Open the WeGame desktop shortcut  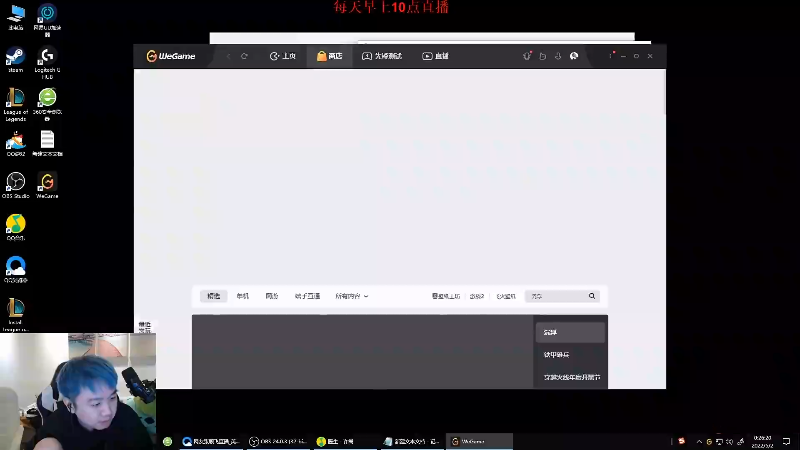[x=47, y=186]
